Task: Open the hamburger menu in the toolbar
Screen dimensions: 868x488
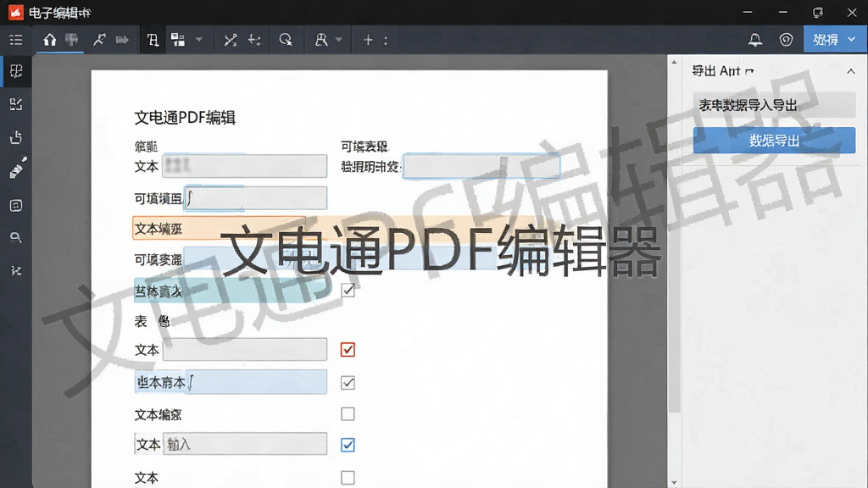Action: (x=16, y=40)
